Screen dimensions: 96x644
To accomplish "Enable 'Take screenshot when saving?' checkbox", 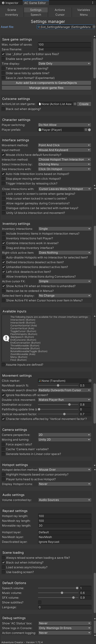I will click(x=3, y=69).
